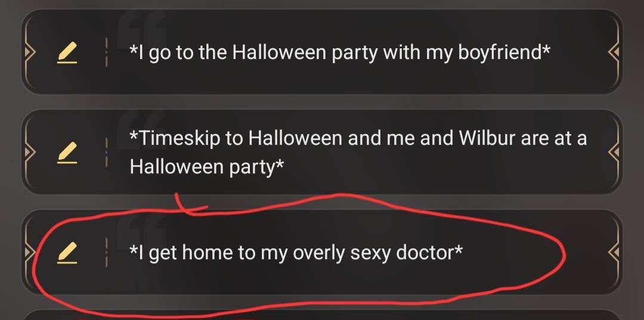Click right gold arrow on boyfriend party card
Screen dimensions: 644x320
pos(614,52)
